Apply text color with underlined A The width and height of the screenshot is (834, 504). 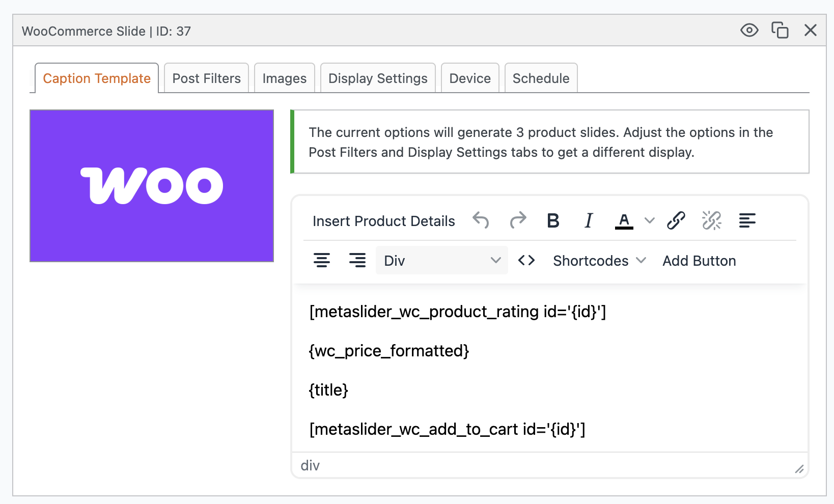[624, 220]
